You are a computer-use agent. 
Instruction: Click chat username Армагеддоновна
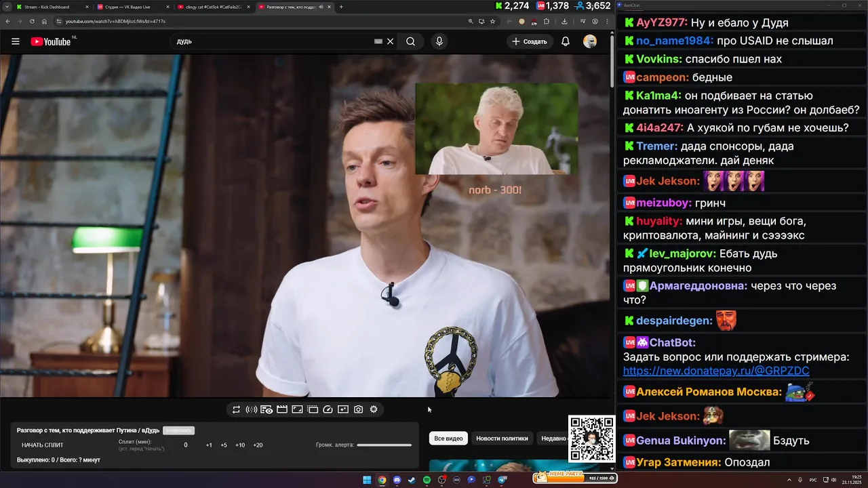click(698, 286)
